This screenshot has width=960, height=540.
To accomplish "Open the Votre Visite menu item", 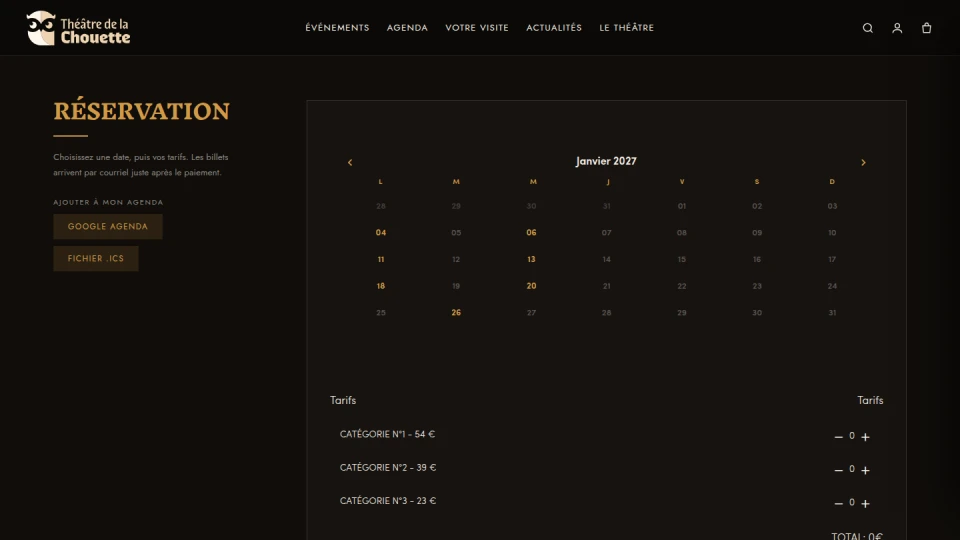I will pos(477,28).
